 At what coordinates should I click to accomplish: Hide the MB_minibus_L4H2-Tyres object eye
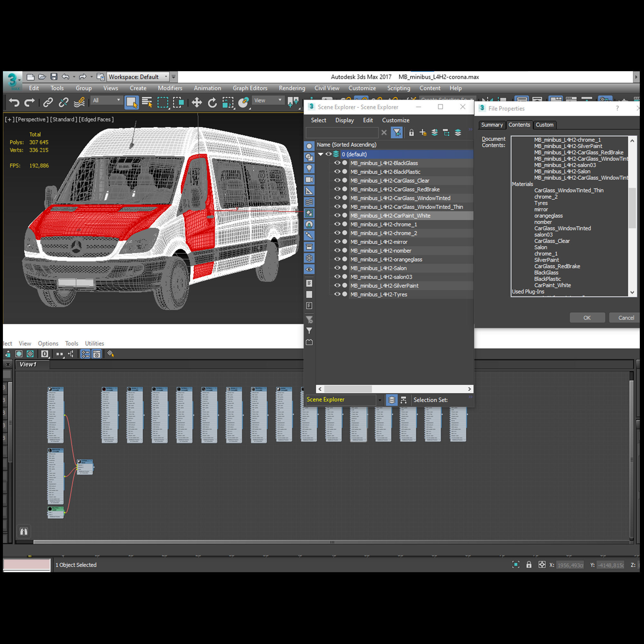pyautogui.click(x=337, y=294)
